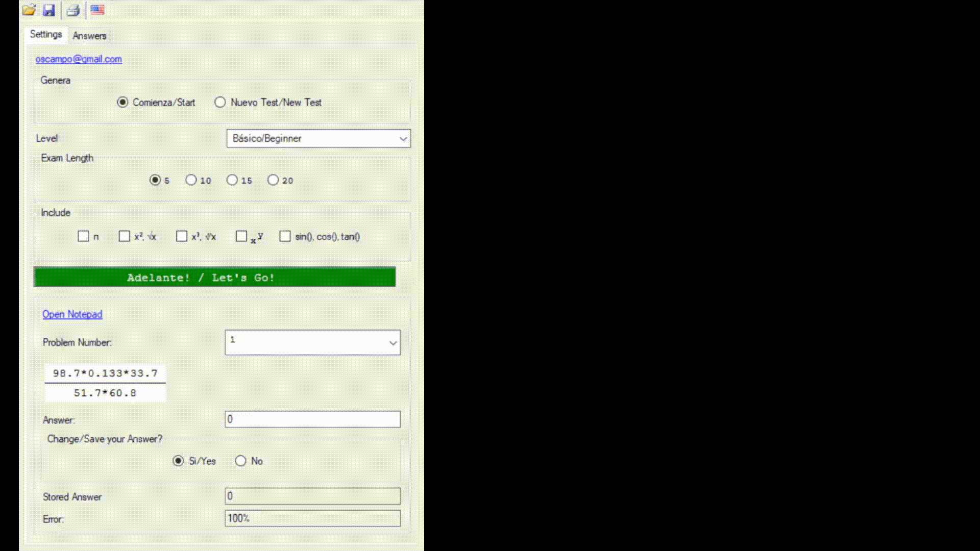Tick the x to the y power checkbox

point(241,236)
